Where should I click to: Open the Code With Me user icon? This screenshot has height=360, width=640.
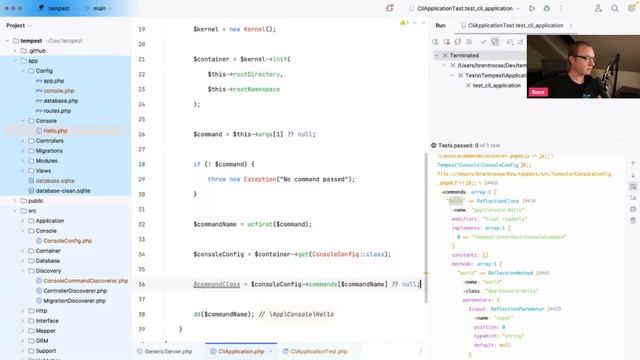tap(598, 8)
